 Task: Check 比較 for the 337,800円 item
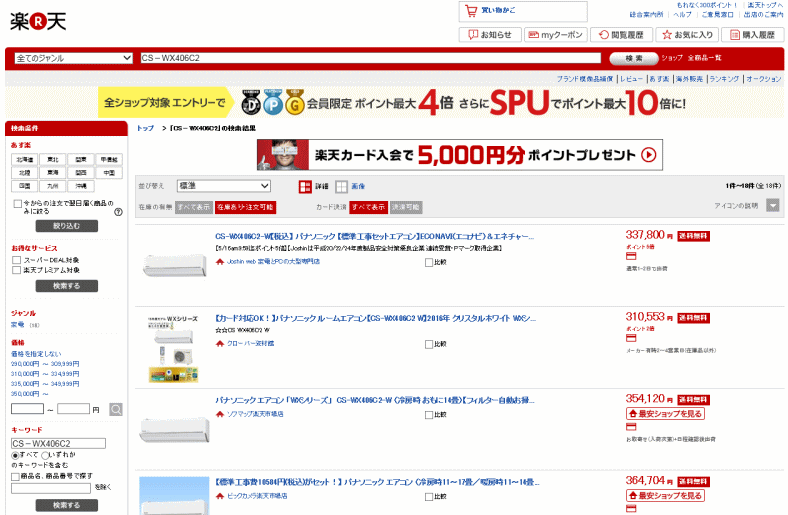click(x=429, y=262)
